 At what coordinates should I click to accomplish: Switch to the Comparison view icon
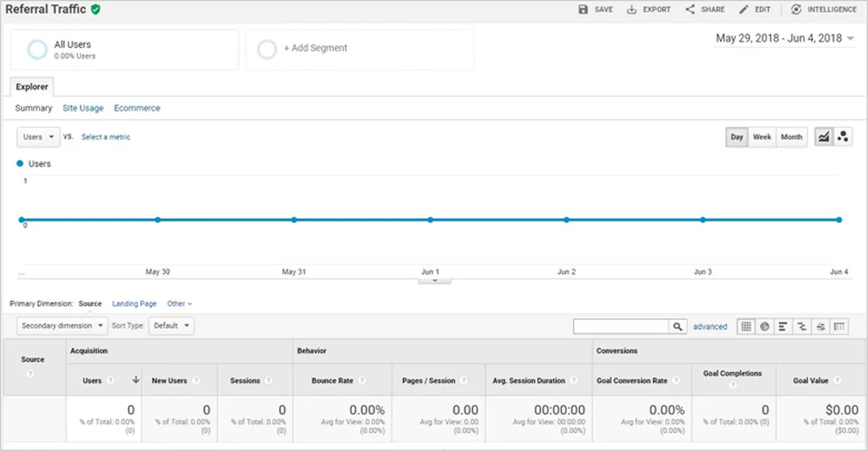(x=802, y=326)
